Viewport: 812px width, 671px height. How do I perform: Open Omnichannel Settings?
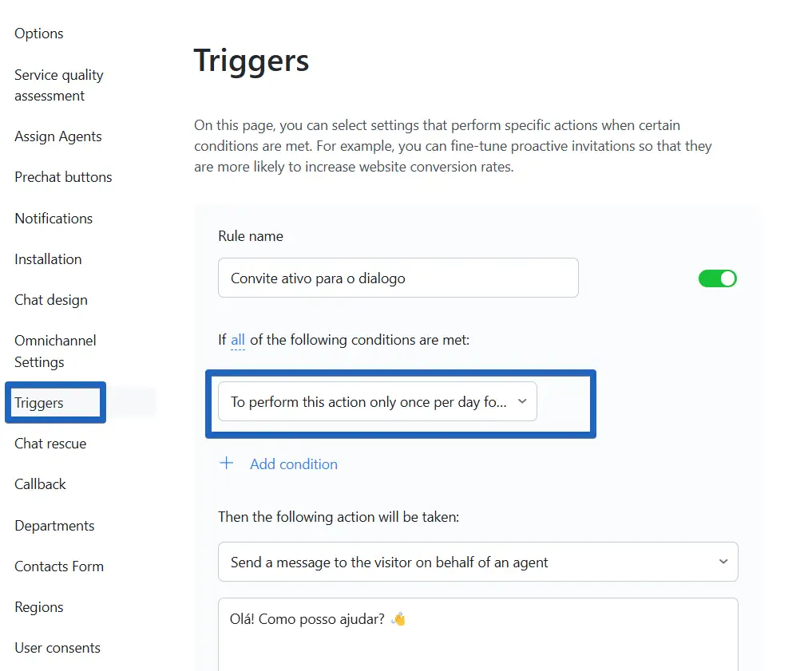[x=55, y=351]
